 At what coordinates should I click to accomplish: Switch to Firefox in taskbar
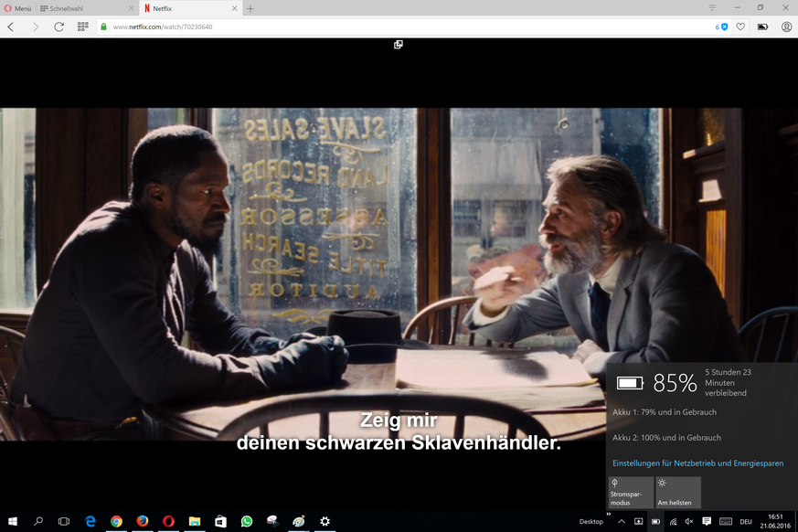[143, 521]
